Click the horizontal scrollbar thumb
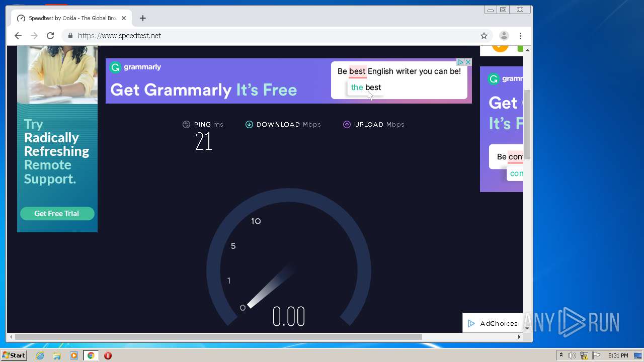644x362 pixels. click(x=219, y=337)
